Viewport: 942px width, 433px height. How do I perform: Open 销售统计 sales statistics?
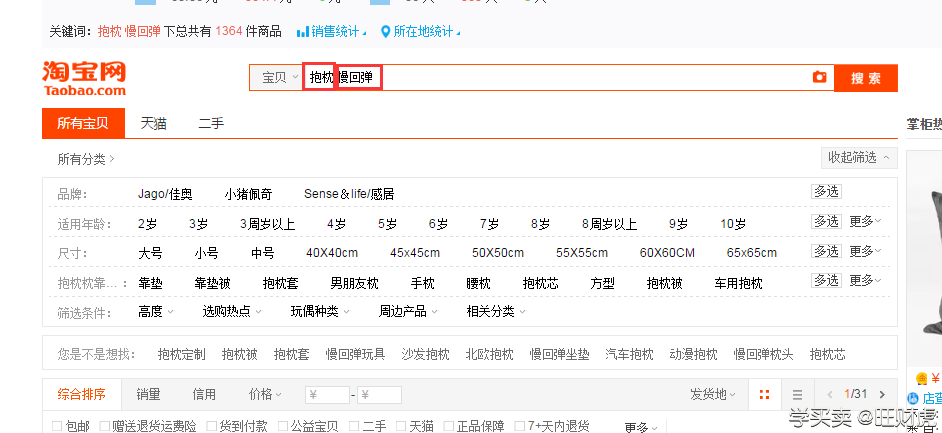point(331,31)
